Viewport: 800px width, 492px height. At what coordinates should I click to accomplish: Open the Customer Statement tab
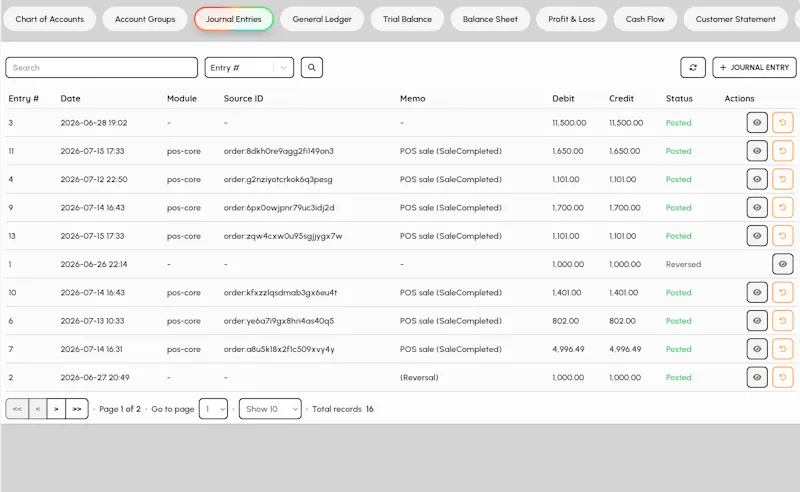(735, 19)
